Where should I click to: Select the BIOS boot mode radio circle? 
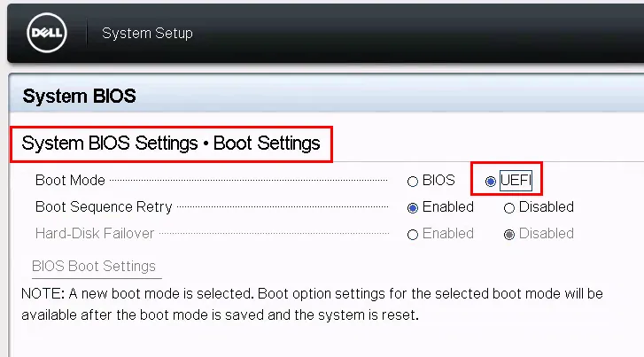413,182
